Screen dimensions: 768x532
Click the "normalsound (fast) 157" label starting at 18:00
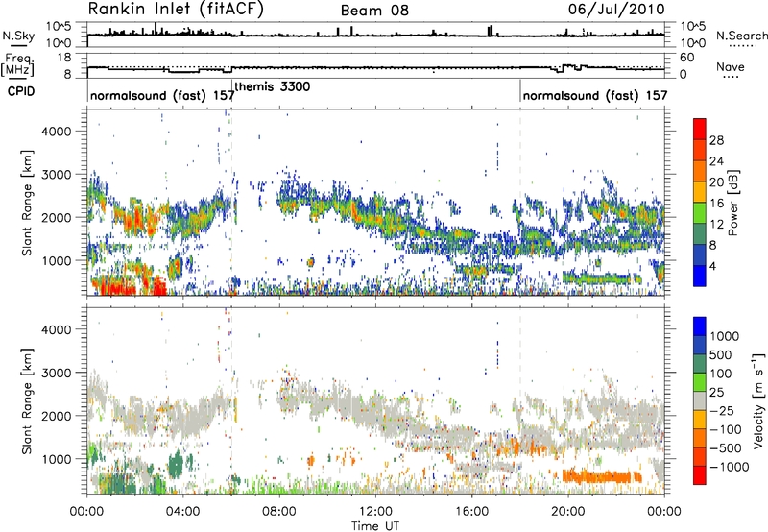(595, 95)
